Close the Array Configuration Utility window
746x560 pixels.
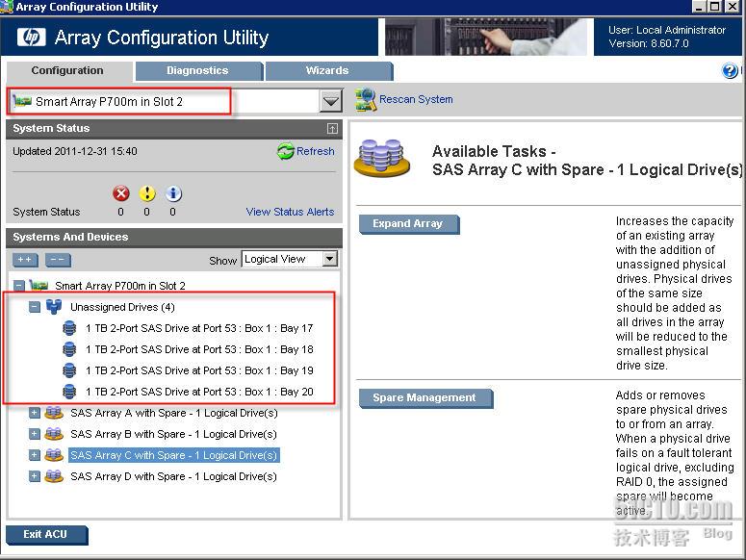click(732, 7)
